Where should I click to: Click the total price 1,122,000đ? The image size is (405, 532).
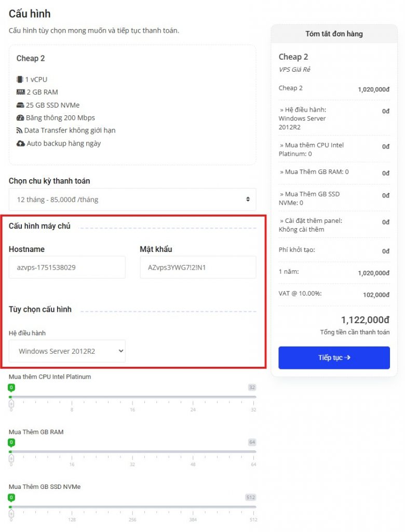tap(365, 320)
